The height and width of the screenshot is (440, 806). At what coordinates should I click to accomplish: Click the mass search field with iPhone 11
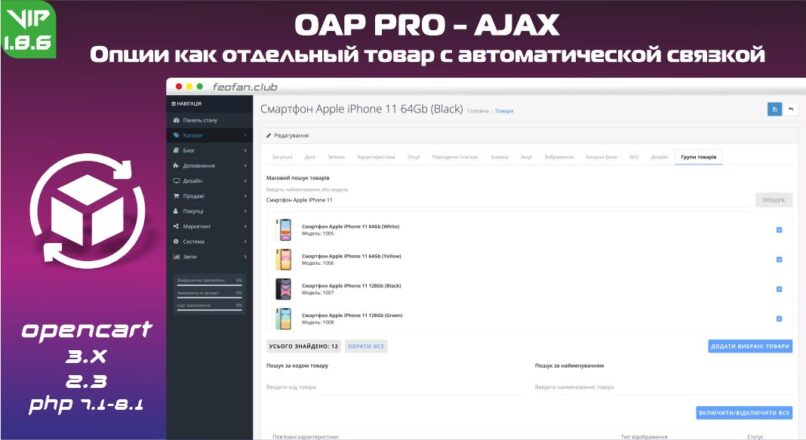508,200
